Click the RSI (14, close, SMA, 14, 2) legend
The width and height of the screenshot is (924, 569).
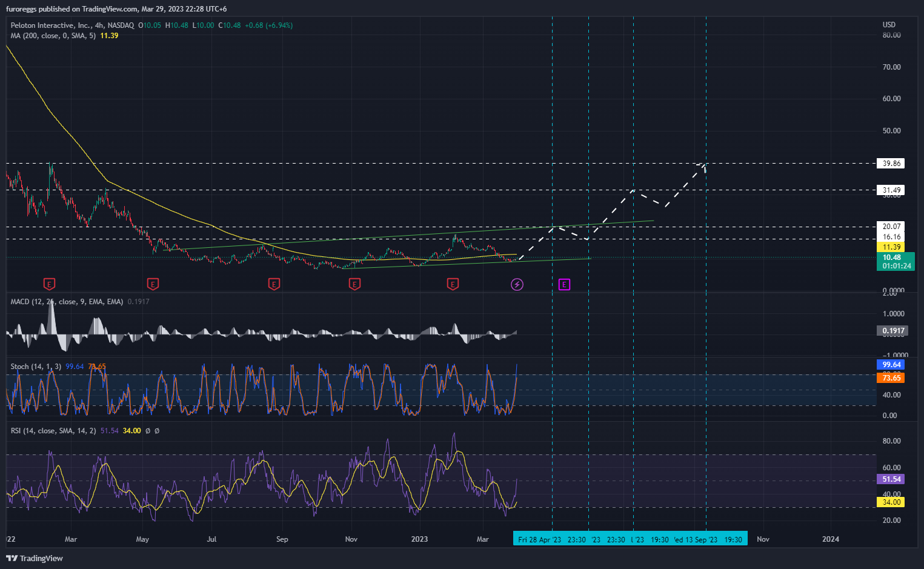[53, 431]
